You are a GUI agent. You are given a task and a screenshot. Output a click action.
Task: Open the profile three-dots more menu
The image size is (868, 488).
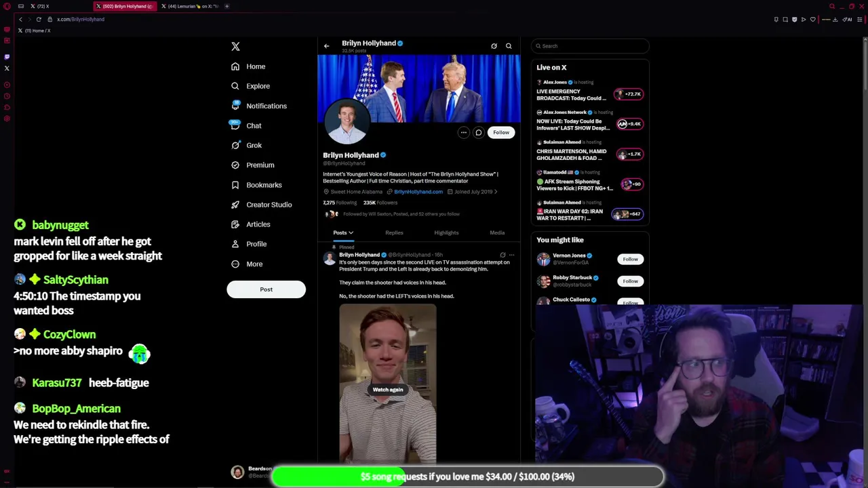click(x=463, y=133)
